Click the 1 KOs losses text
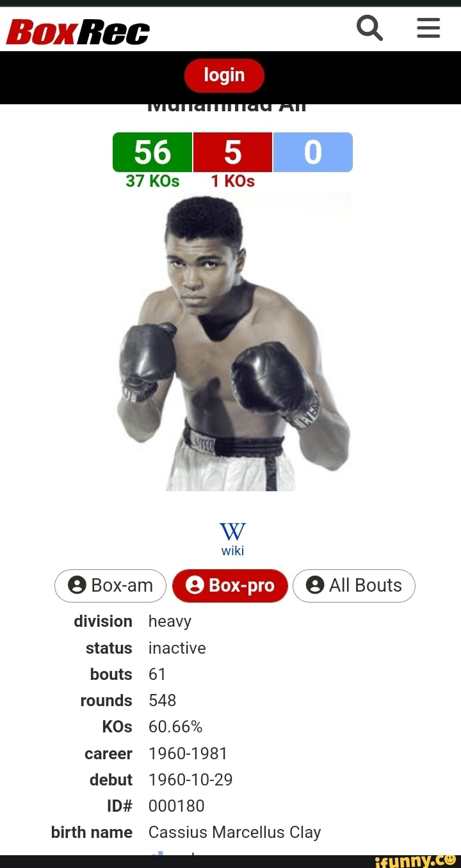 (232, 182)
